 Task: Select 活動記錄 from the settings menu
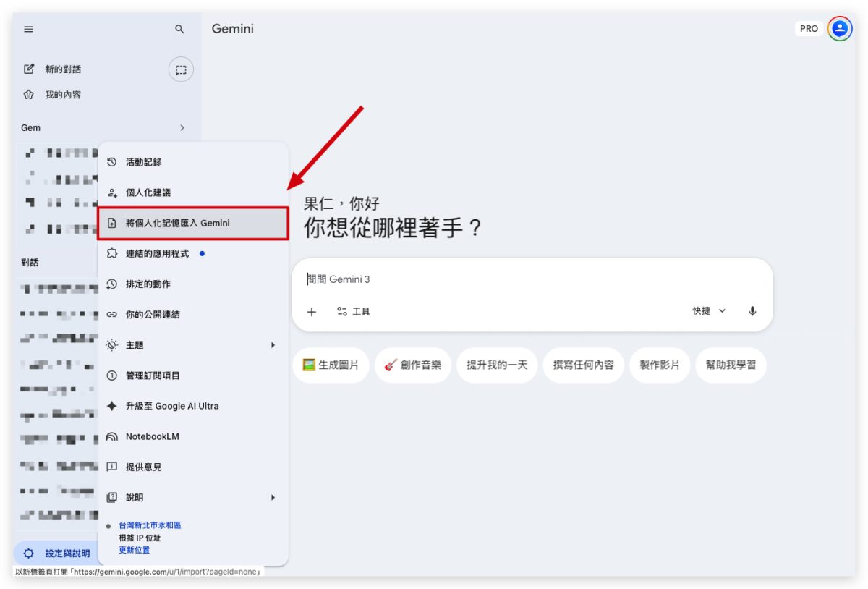click(193, 162)
